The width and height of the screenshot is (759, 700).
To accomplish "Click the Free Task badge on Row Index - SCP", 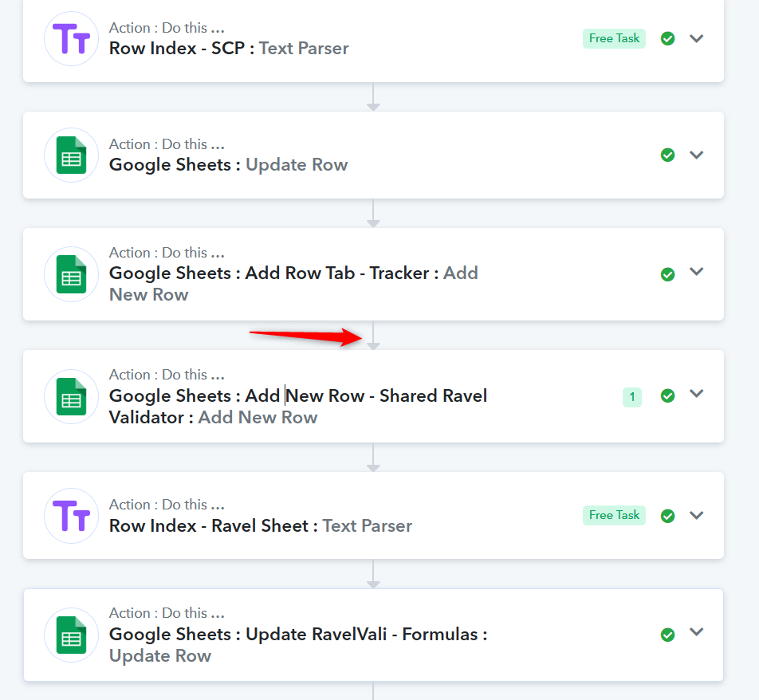I will pos(614,38).
